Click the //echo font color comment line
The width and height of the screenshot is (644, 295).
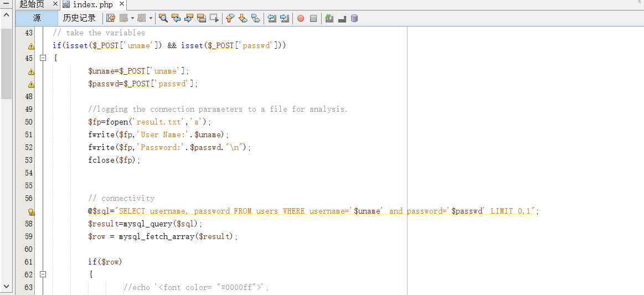coord(196,287)
